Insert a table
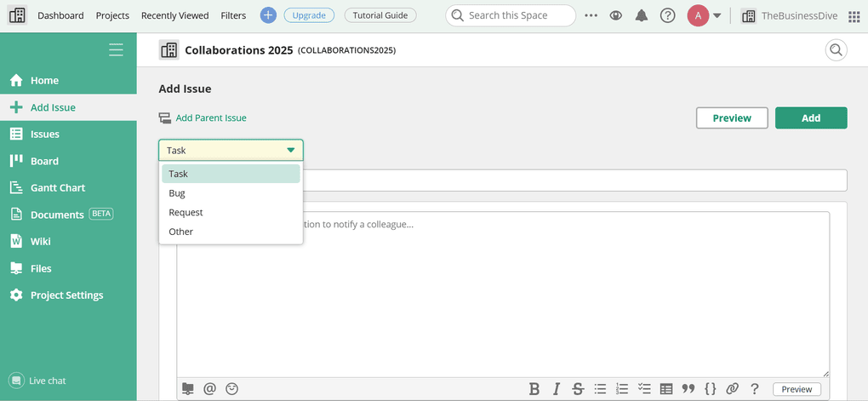This screenshot has height=401, width=868. tap(666, 389)
